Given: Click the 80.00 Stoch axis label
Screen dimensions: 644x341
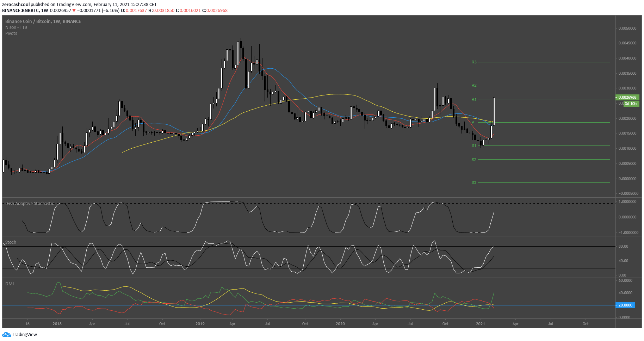Looking at the screenshot, I should point(623,247).
